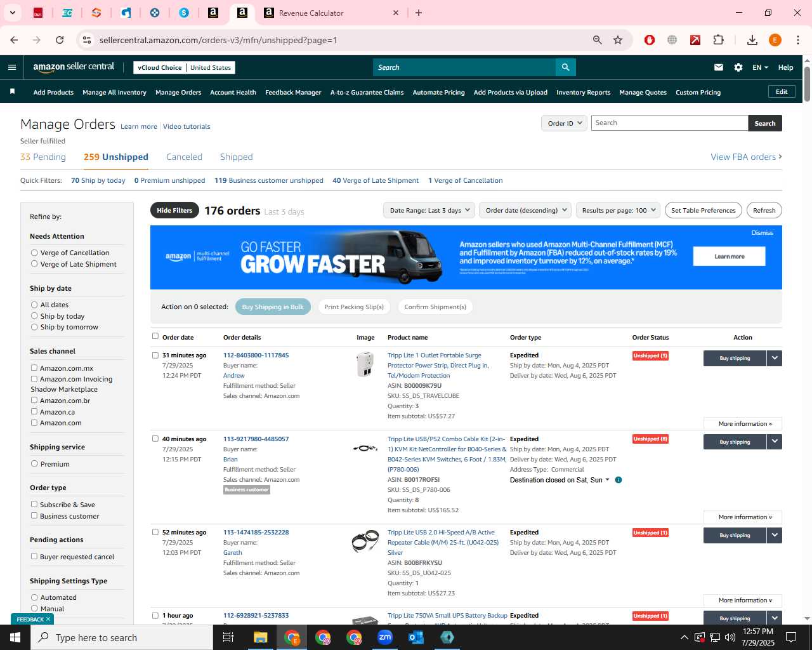Open the Order ID search type dropdown
812x650 pixels.
click(564, 123)
